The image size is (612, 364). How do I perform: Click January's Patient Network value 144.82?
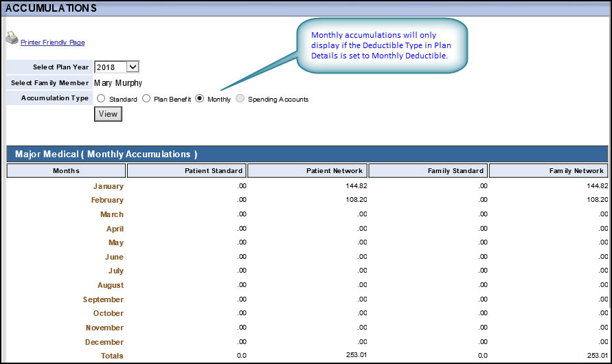point(355,186)
